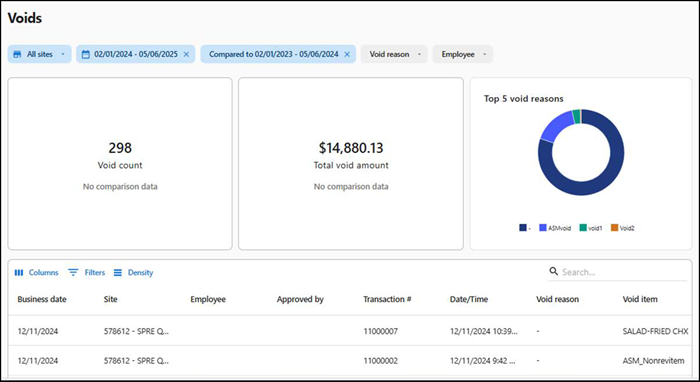The width and height of the screenshot is (700, 382).
Task: Sort by Approved by column header
Action: coord(300,299)
